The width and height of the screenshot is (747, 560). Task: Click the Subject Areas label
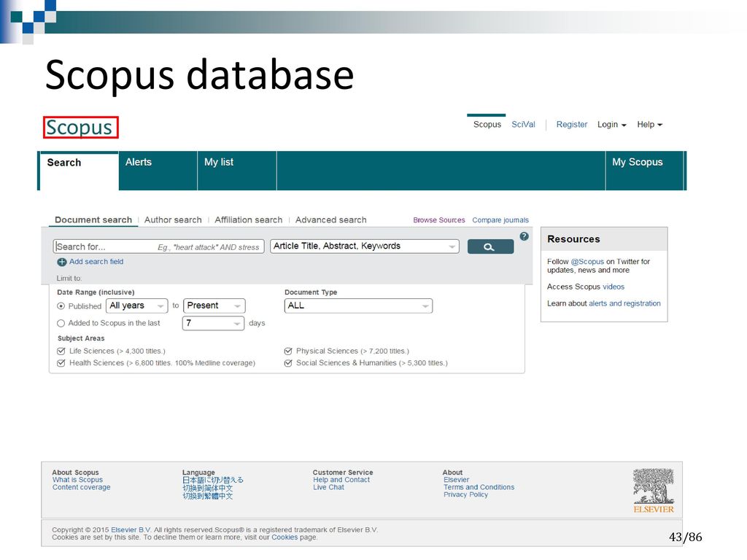click(81, 338)
